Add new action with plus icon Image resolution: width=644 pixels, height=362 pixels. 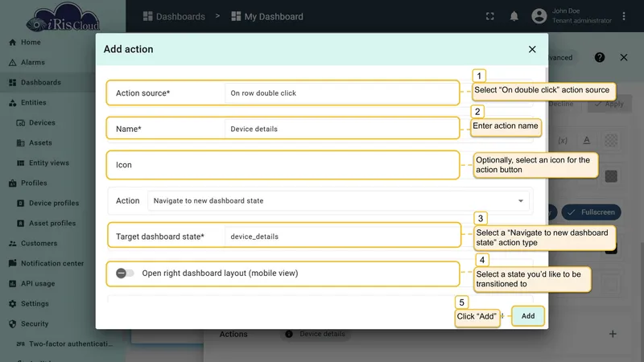[x=613, y=334]
